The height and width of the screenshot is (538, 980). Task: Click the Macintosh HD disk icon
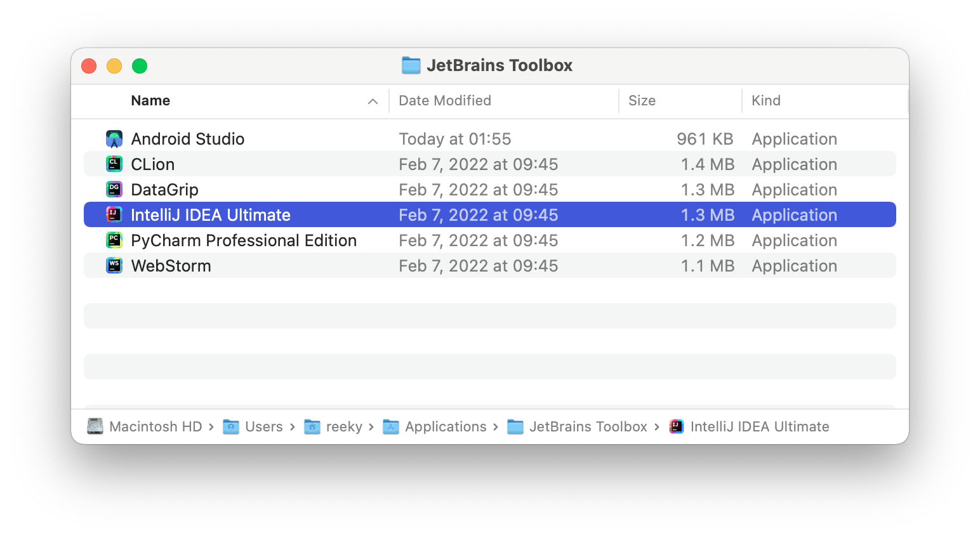point(95,426)
